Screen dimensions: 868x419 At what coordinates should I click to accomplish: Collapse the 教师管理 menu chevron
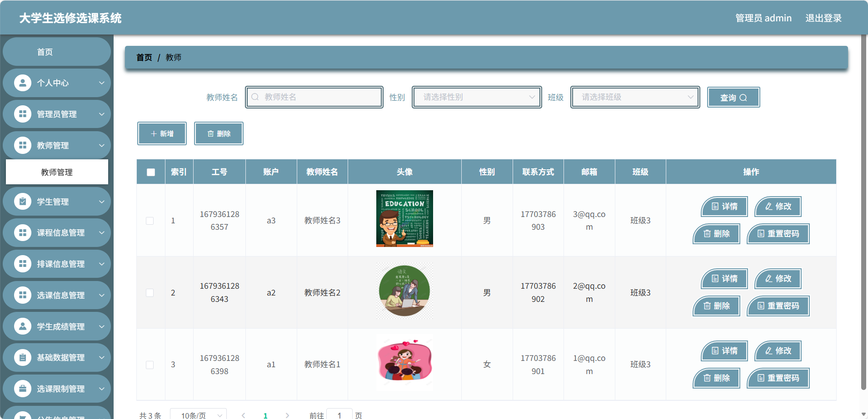(x=102, y=145)
